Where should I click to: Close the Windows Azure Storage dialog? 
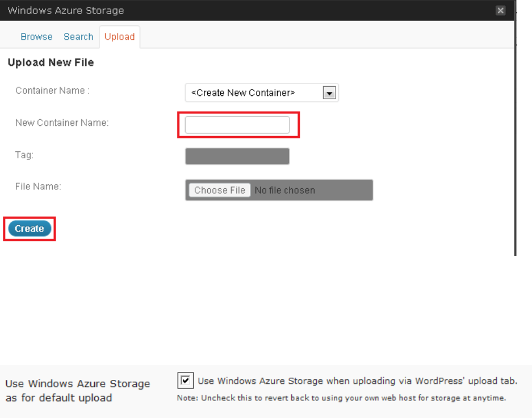coord(500,11)
